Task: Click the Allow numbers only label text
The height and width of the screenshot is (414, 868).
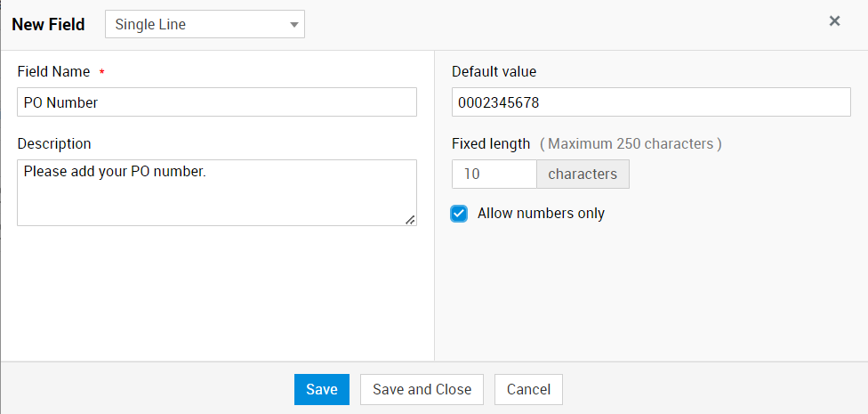Action: click(x=541, y=214)
